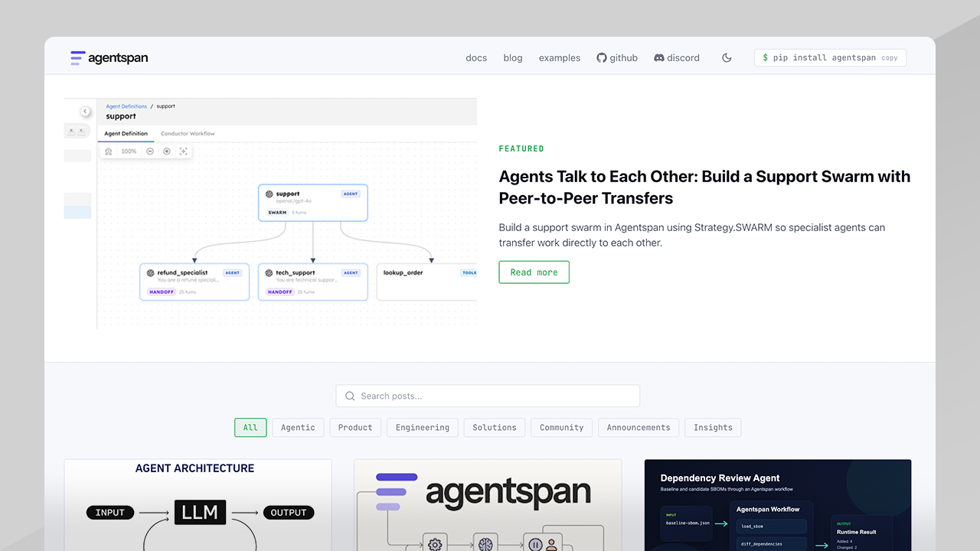
Task: Click the Read more button
Action: click(534, 272)
